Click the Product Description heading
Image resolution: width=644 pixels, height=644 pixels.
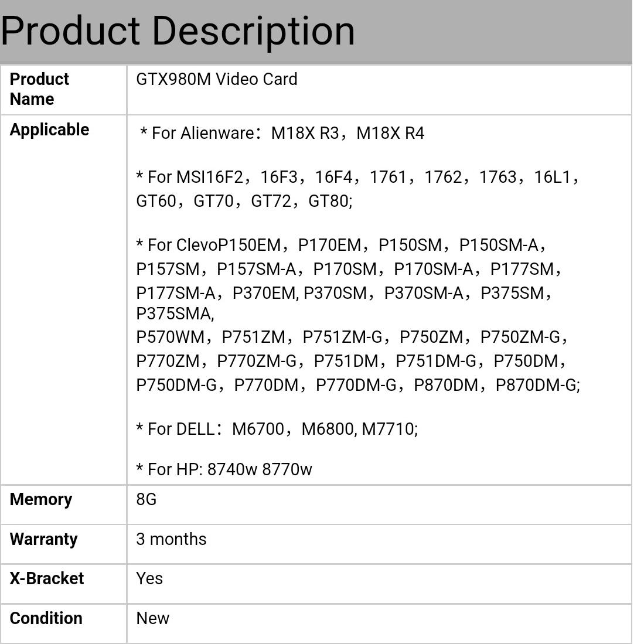(178, 30)
